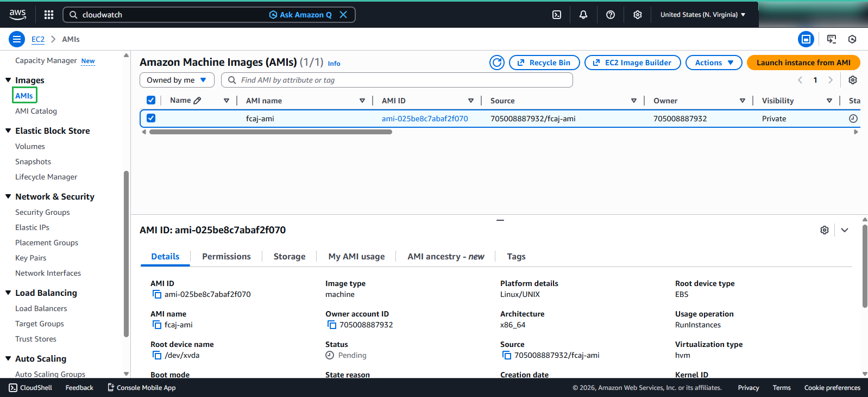The height and width of the screenshot is (397, 868).
Task: Open the AWS home logo
Action: pos(17,15)
